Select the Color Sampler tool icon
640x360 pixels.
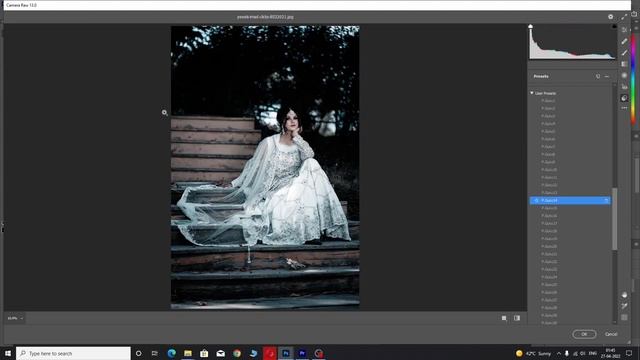point(624,306)
